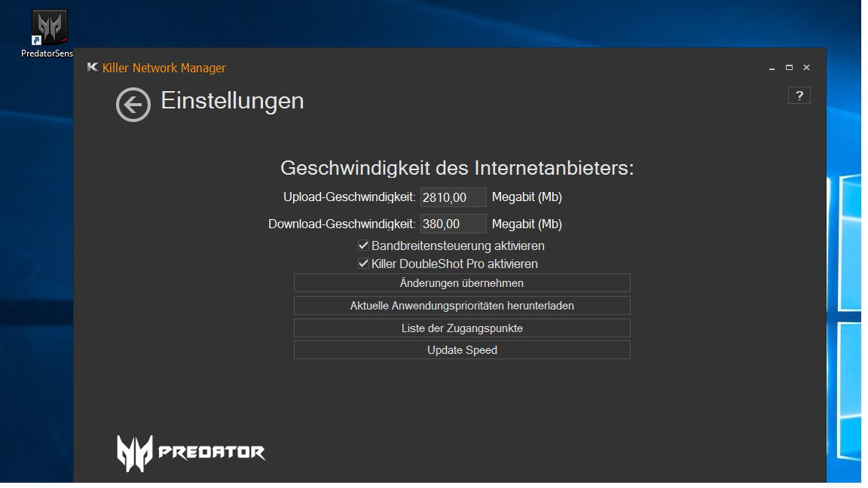Toggle Bandbreitensteuerung aktivieren checkbox
This screenshot has height=488, width=868.
pyautogui.click(x=363, y=245)
